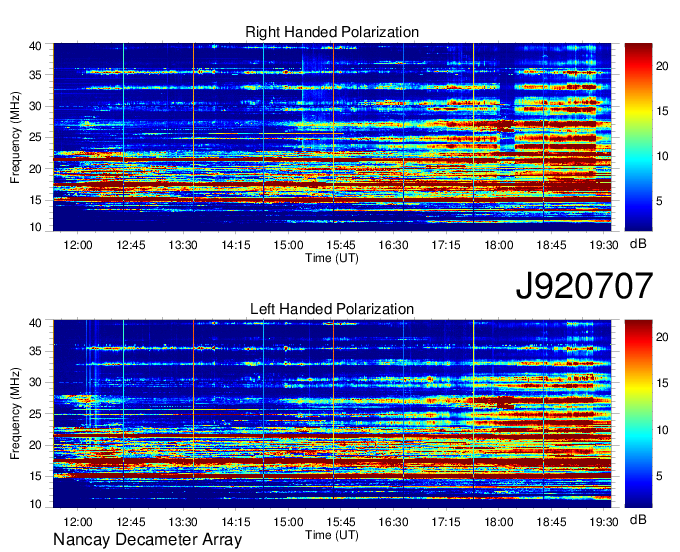Click the 17:15 tick label on bottom plot
This screenshot has height=552, width=680.
click(x=446, y=522)
